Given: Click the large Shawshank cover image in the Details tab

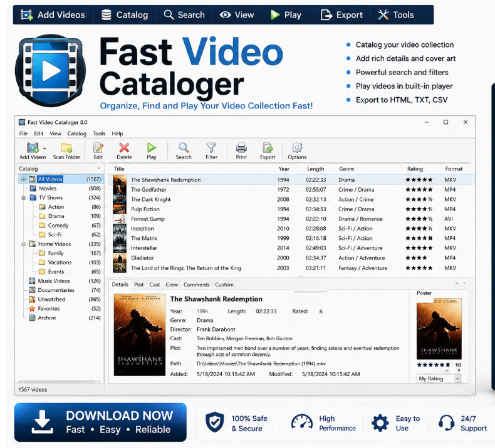Looking at the screenshot, I should point(140,335).
